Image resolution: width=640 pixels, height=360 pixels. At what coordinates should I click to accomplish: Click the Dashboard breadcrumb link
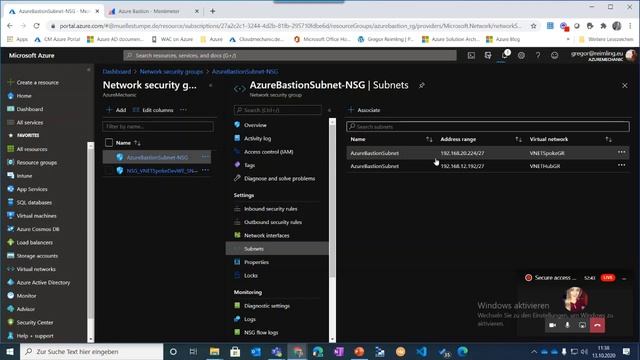(x=117, y=71)
